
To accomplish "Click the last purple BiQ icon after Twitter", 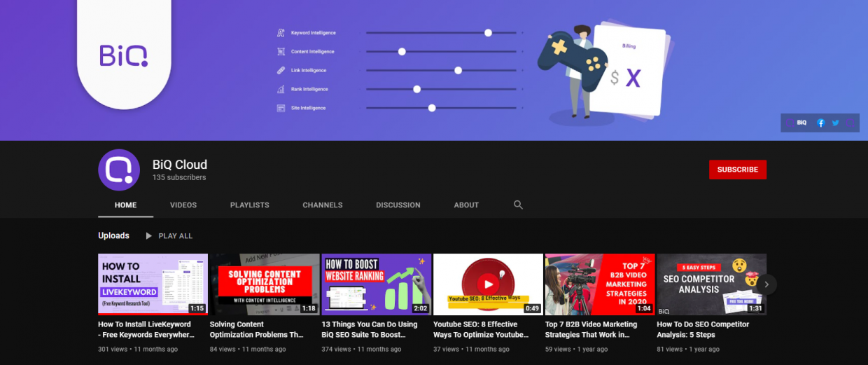I will point(849,123).
